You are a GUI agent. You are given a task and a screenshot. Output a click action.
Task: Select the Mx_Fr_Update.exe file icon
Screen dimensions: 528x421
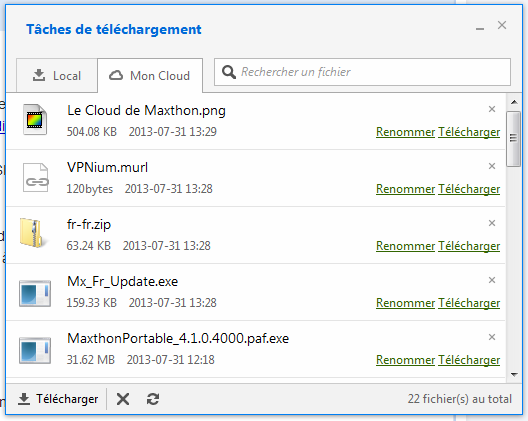pos(35,293)
